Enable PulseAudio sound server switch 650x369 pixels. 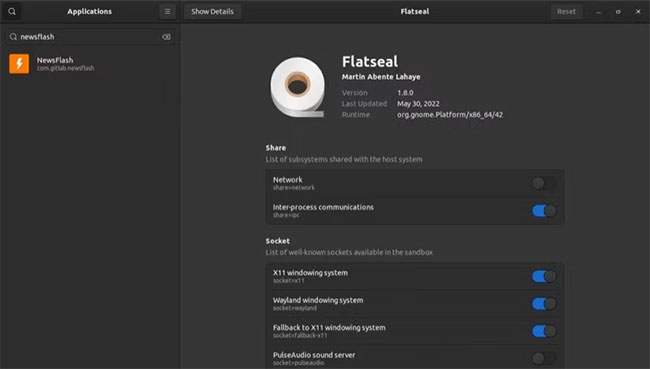(x=544, y=358)
